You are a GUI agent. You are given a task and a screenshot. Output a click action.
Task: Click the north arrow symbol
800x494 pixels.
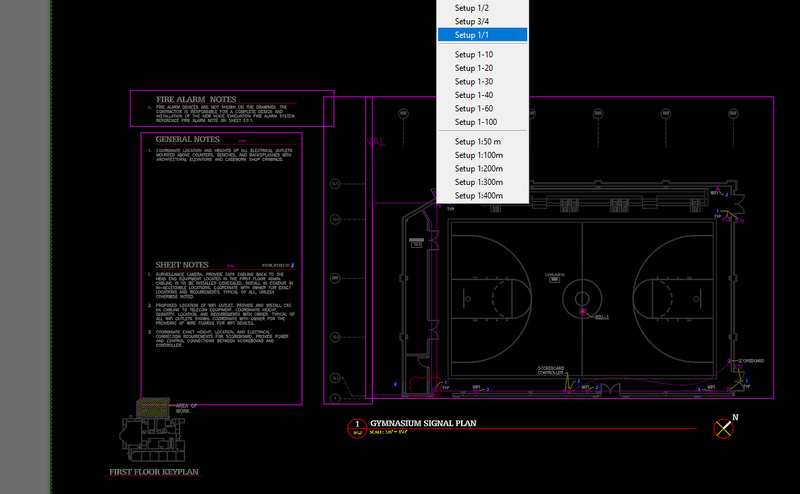tap(725, 429)
